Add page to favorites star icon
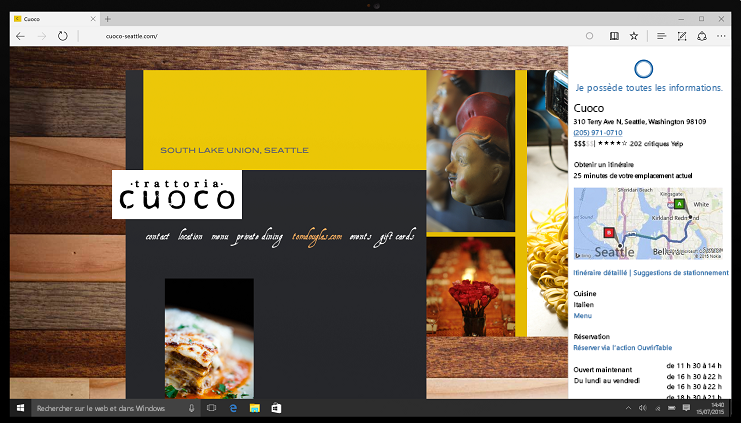The height and width of the screenshot is (423, 741). pos(634,36)
